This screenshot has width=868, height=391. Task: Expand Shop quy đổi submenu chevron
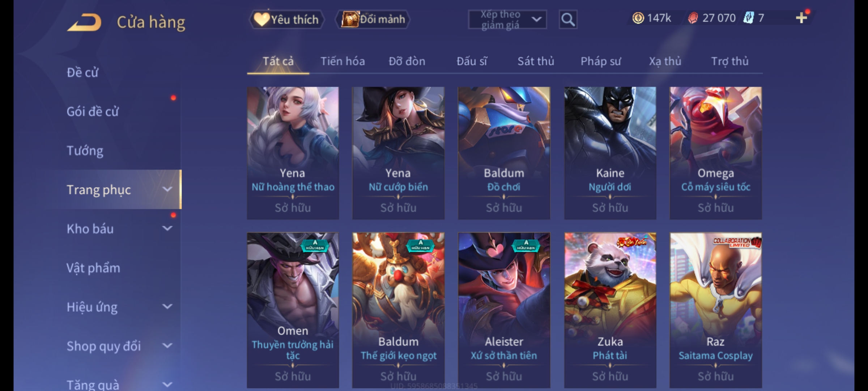(167, 346)
